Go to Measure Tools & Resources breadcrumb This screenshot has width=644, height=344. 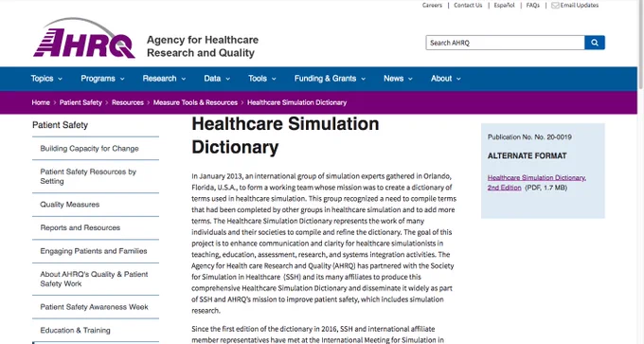coord(195,102)
